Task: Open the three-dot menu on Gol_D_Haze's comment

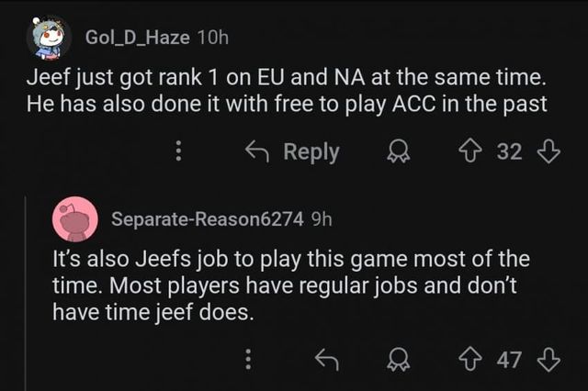Action: [x=180, y=152]
